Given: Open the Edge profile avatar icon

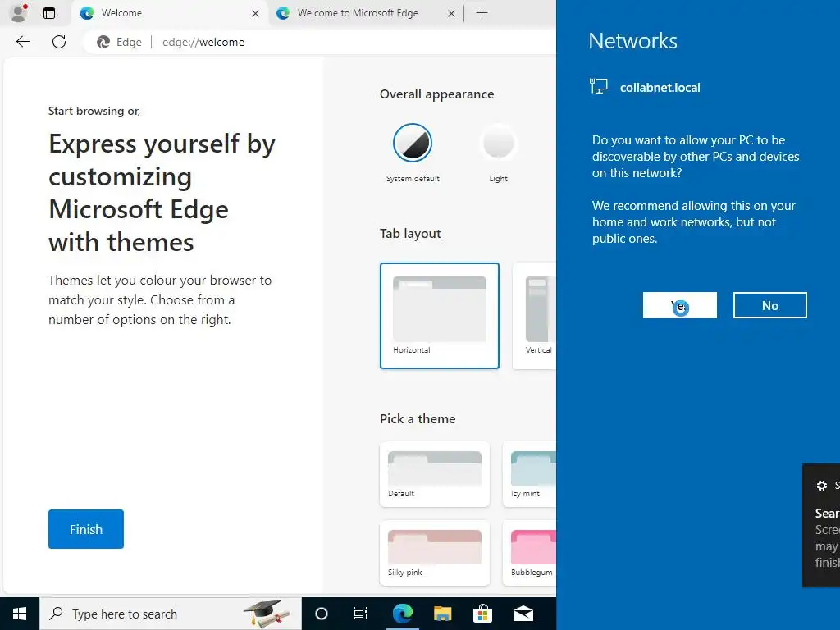Looking at the screenshot, I should click(x=20, y=13).
